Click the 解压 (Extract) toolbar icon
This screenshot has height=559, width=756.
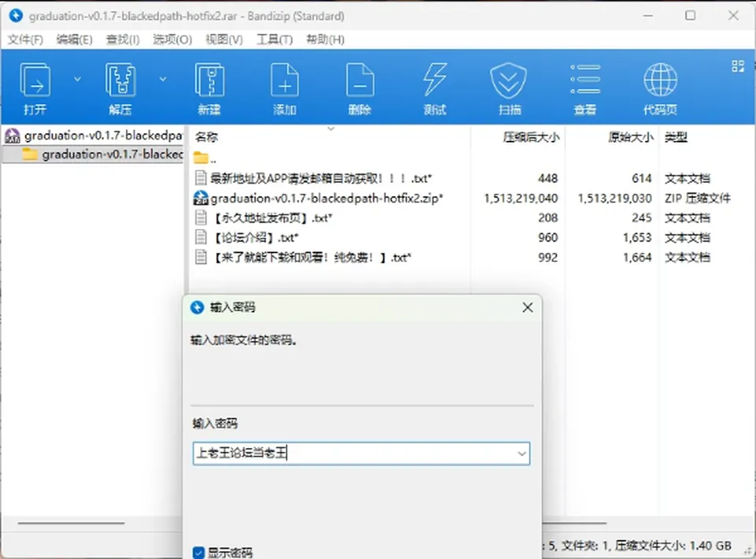(120, 87)
